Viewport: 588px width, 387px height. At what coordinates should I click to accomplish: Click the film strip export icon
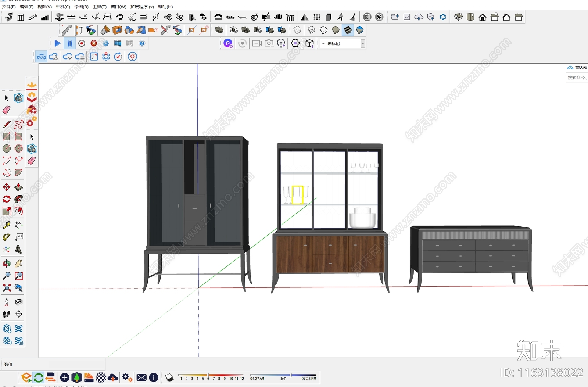pos(118,43)
